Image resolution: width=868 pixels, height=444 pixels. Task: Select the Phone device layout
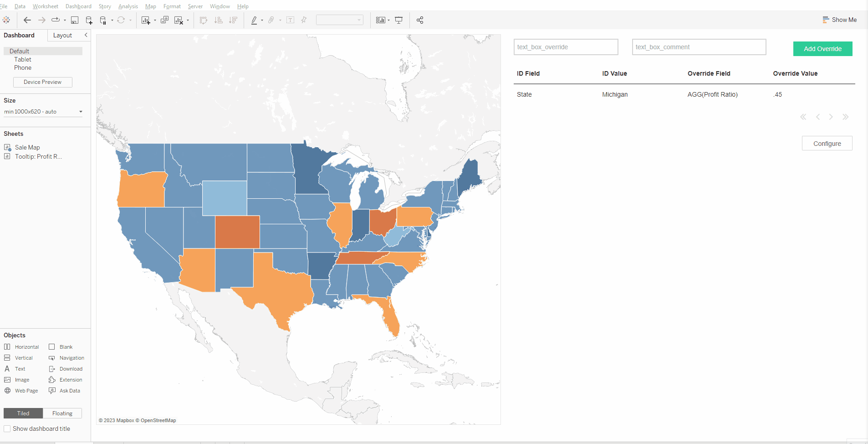[x=22, y=67]
